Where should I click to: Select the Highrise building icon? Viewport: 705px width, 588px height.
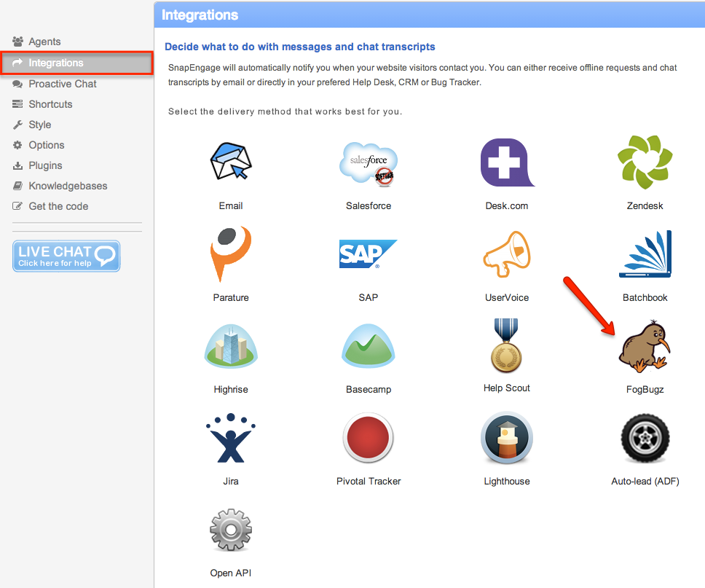231,345
